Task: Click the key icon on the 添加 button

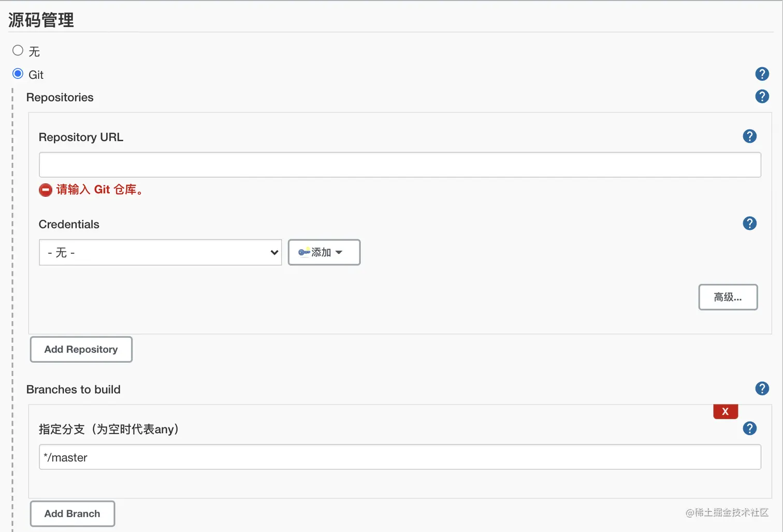Action: pyautogui.click(x=303, y=252)
